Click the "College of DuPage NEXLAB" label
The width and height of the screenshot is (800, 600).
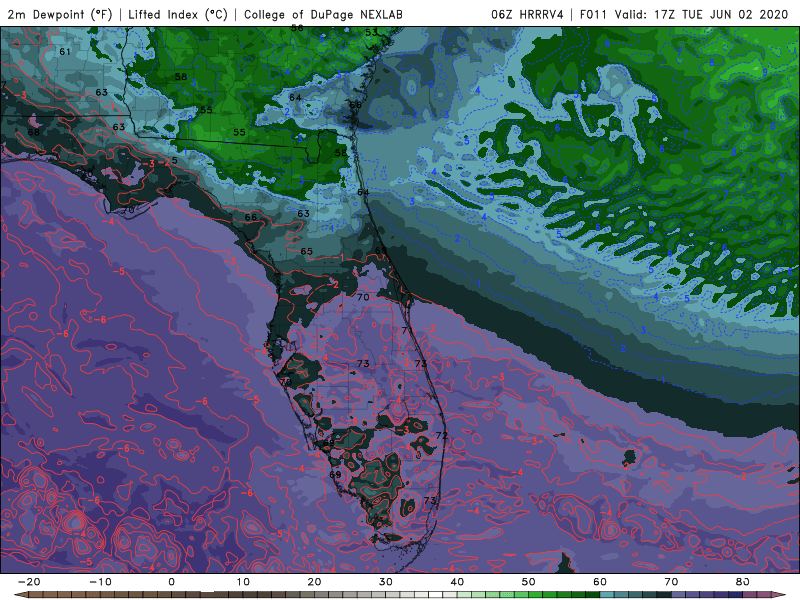coord(323,14)
